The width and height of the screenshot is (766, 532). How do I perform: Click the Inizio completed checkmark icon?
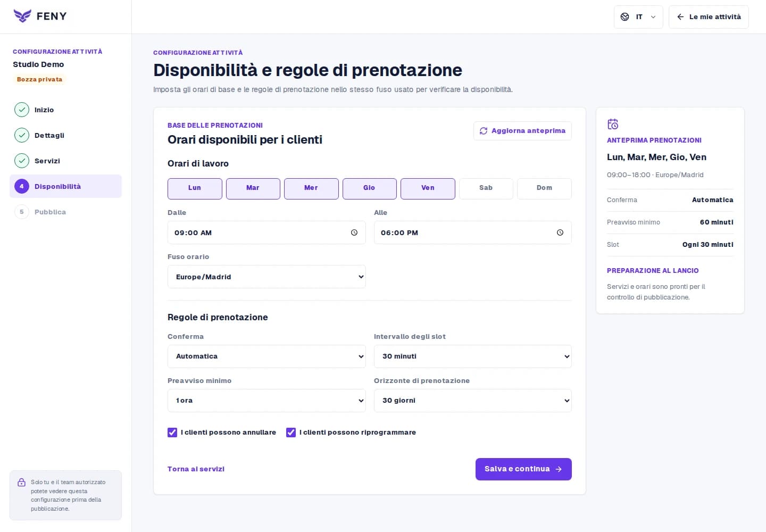[22, 110]
